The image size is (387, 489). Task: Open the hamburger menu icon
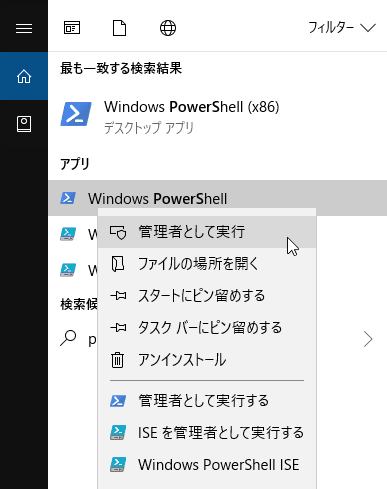pos(24,28)
